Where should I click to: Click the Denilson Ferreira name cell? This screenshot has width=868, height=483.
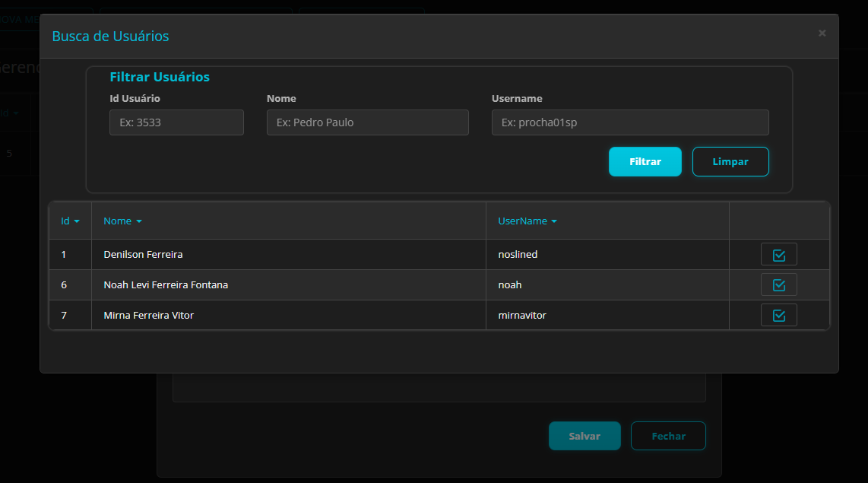(143, 255)
